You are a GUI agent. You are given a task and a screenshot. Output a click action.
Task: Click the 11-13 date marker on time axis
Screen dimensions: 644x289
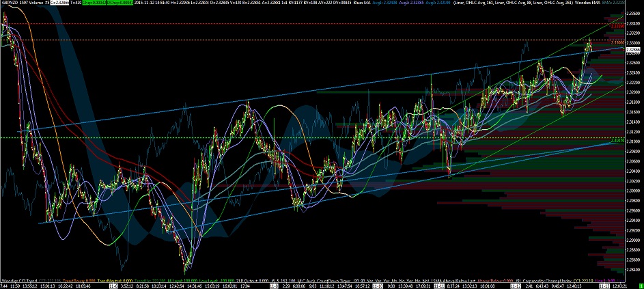click(604, 286)
